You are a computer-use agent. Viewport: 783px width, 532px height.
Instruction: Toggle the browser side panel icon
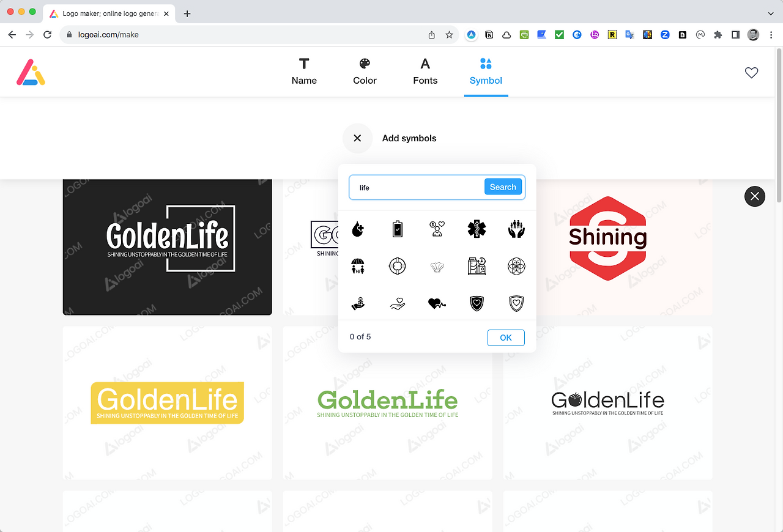coord(736,35)
